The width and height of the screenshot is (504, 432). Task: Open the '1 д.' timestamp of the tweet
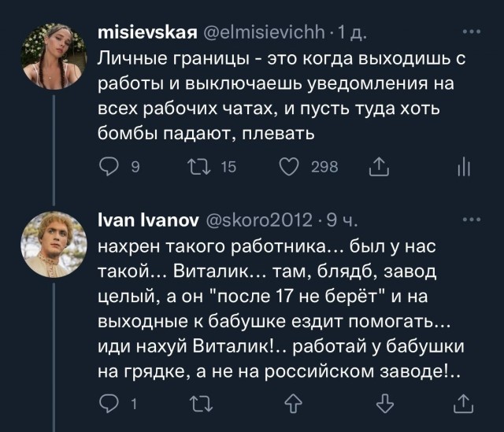[x=352, y=34]
